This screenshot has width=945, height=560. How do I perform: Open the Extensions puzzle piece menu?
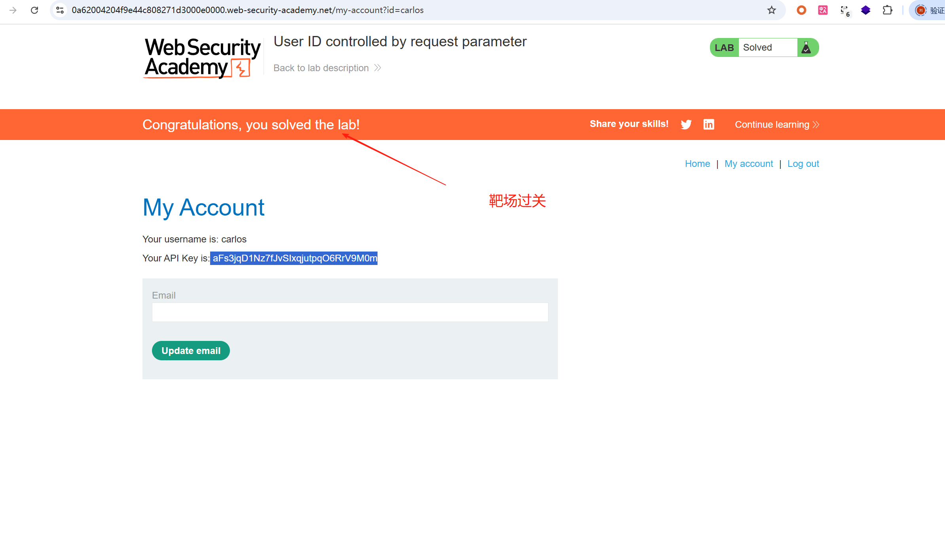tap(887, 10)
